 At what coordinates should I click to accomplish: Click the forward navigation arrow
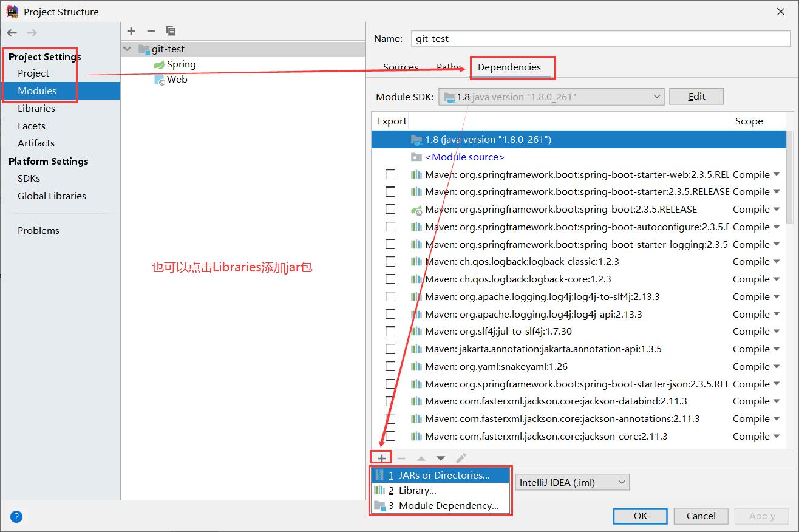pyautogui.click(x=32, y=33)
